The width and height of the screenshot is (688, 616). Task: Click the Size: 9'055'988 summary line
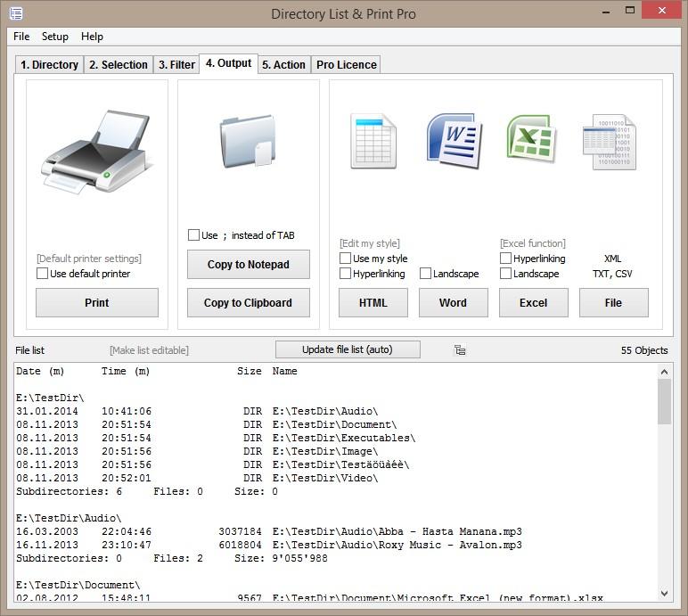tap(281, 558)
